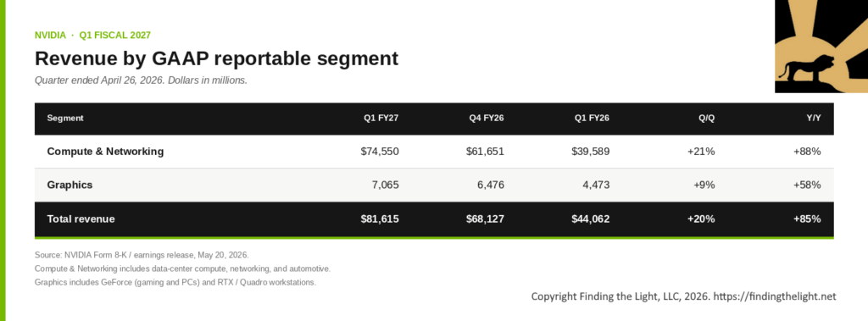Click the Q1 FY27 column header
Viewport: 868px width, 321px height.
pyautogui.click(x=381, y=118)
